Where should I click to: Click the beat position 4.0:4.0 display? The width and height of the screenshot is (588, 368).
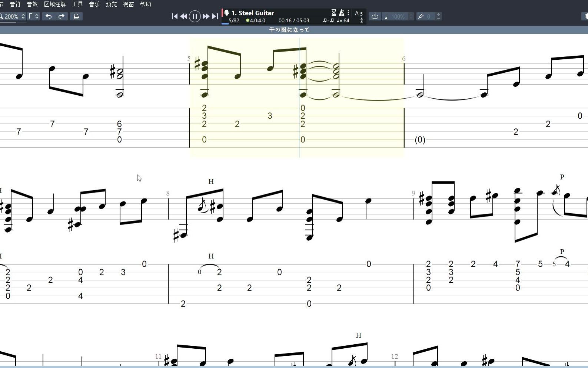(256, 21)
